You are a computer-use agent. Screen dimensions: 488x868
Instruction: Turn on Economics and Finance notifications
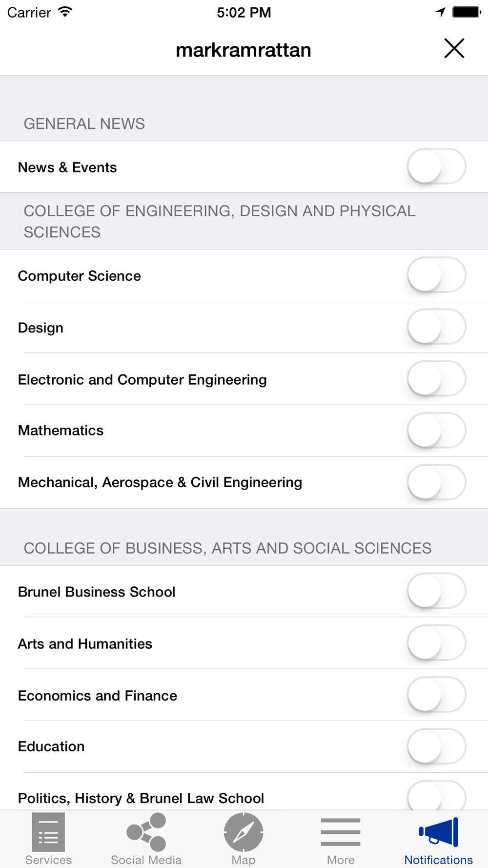[436, 695]
